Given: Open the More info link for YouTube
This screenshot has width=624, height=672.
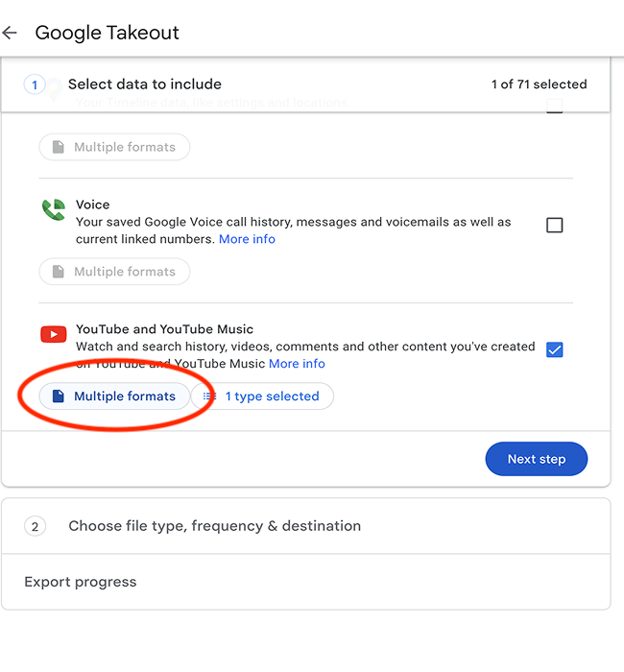Looking at the screenshot, I should pos(297,364).
